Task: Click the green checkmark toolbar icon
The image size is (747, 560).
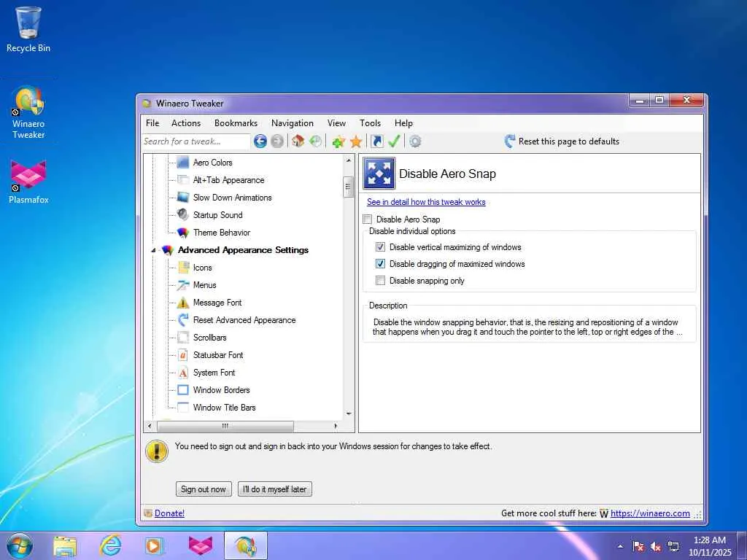Action: coord(394,141)
